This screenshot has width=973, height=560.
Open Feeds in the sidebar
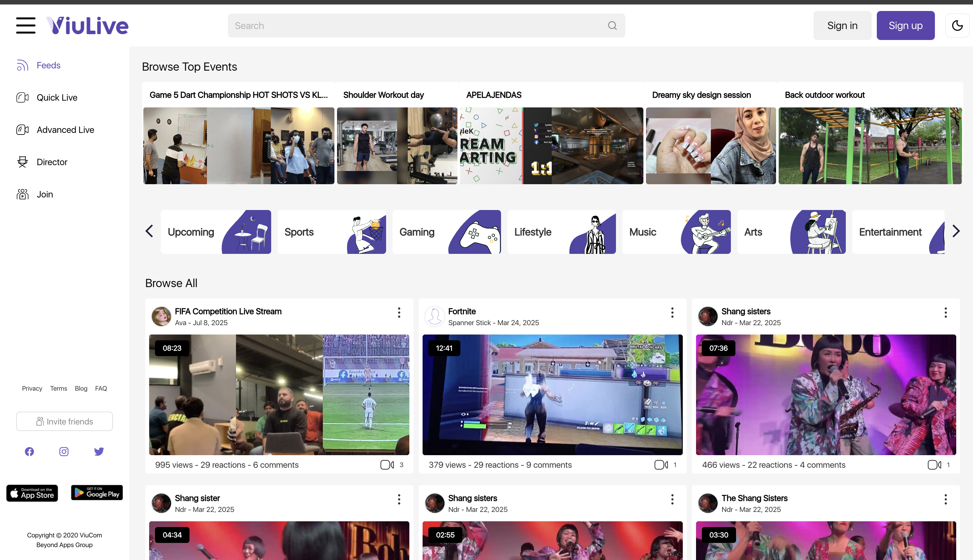click(x=38, y=65)
